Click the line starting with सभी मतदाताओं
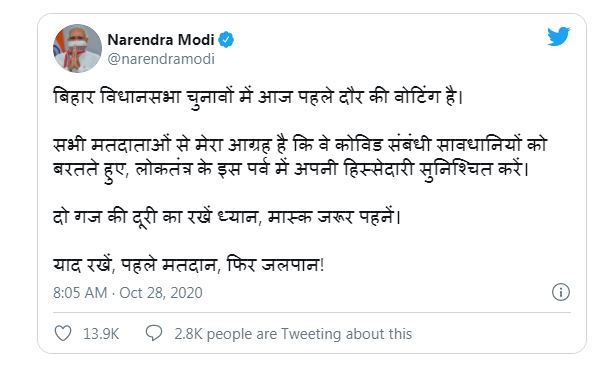This screenshot has height=379, width=612. click(300, 145)
